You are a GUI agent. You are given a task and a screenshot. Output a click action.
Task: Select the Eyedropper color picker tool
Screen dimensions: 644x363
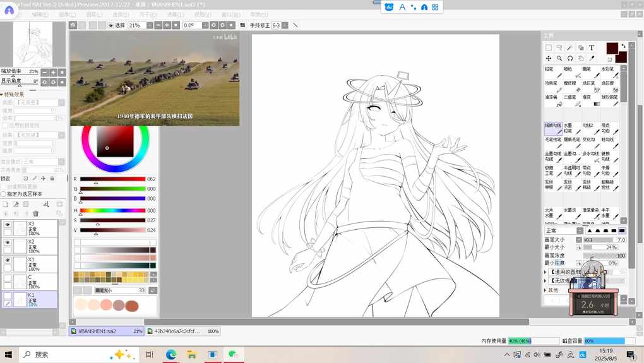point(592,58)
